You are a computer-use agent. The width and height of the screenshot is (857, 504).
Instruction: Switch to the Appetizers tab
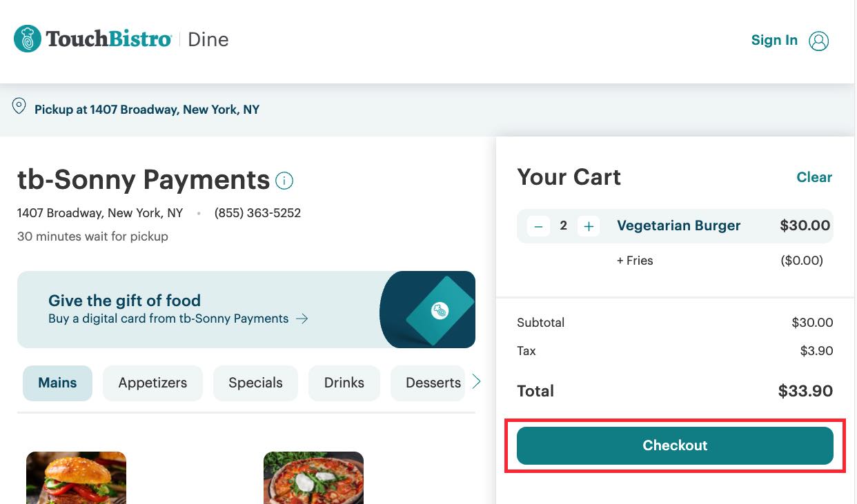click(x=152, y=382)
